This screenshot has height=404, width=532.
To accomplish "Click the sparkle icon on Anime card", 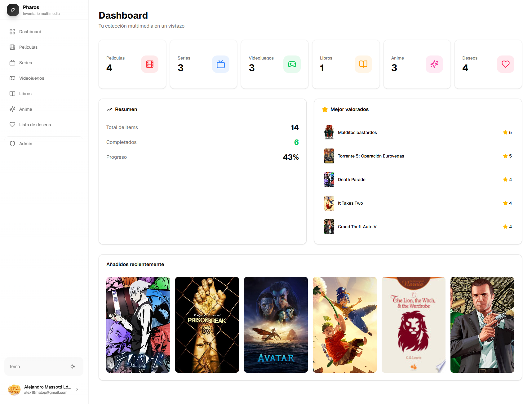I will [434, 64].
